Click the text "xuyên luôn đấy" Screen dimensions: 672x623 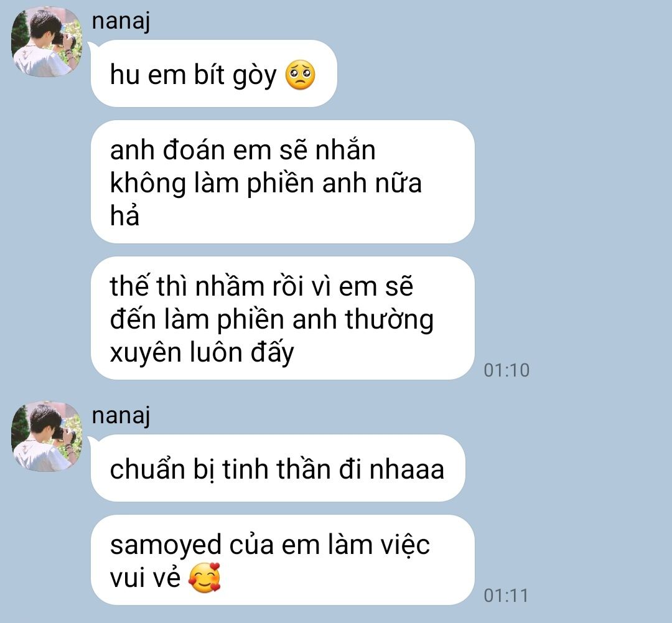click(x=202, y=352)
